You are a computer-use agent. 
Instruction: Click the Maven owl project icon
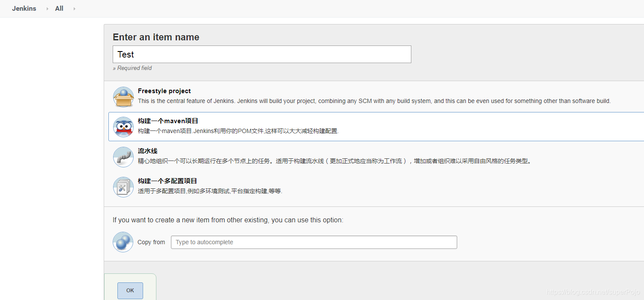click(x=123, y=127)
